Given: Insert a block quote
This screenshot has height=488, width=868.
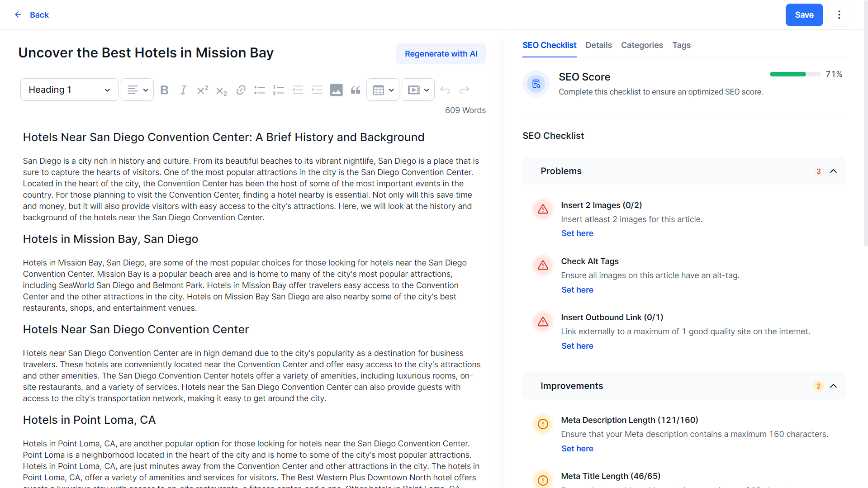Looking at the screenshot, I should (356, 90).
